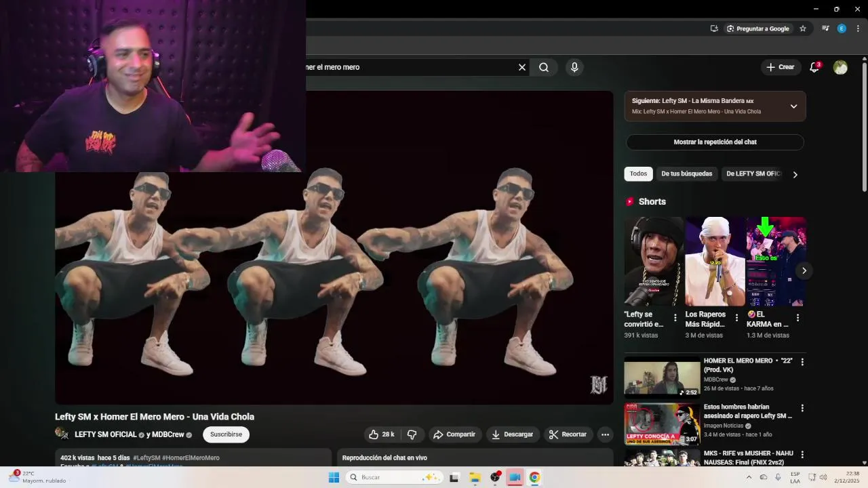Viewport: 868px width, 488px height.
Task: Open the Crear upload menu
Action: point(780,67)
